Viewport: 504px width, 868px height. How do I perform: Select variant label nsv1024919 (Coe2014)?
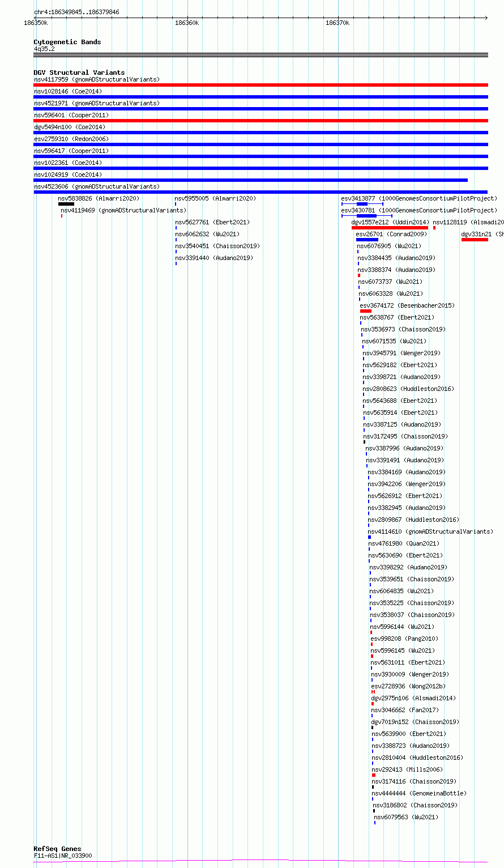coord(68,175)
